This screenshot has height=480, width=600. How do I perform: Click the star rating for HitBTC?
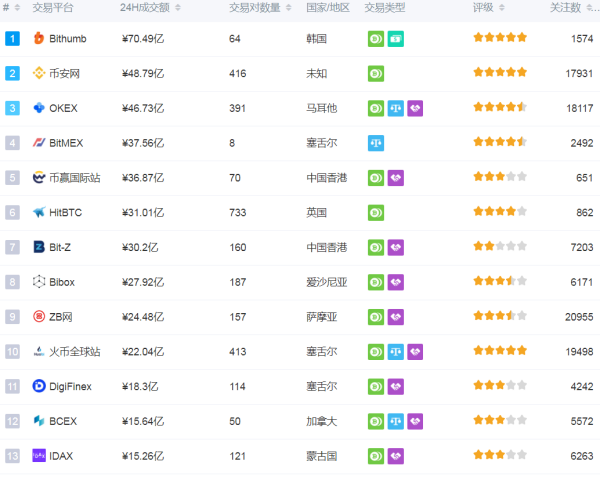tap(500, 211)
